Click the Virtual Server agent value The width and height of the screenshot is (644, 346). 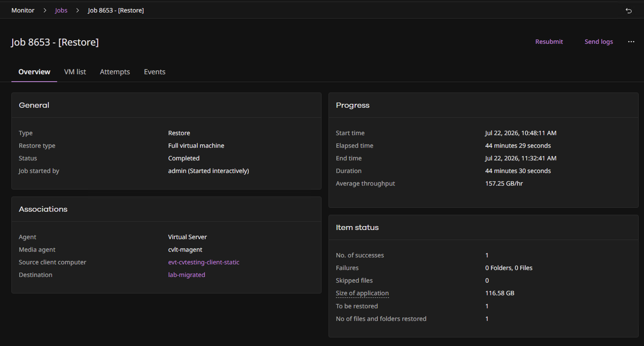tap(187, 237)
